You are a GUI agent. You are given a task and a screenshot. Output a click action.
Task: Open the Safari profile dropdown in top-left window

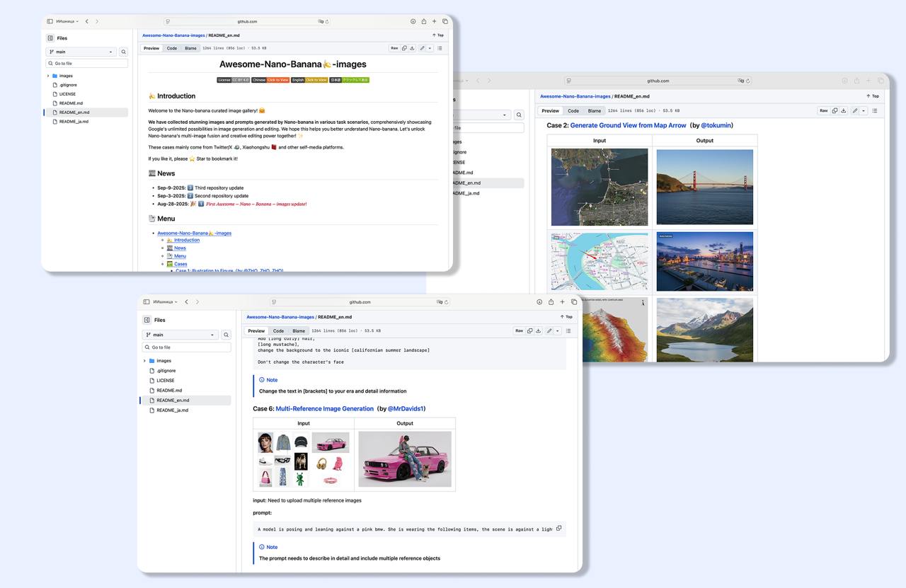coord(68,21)
